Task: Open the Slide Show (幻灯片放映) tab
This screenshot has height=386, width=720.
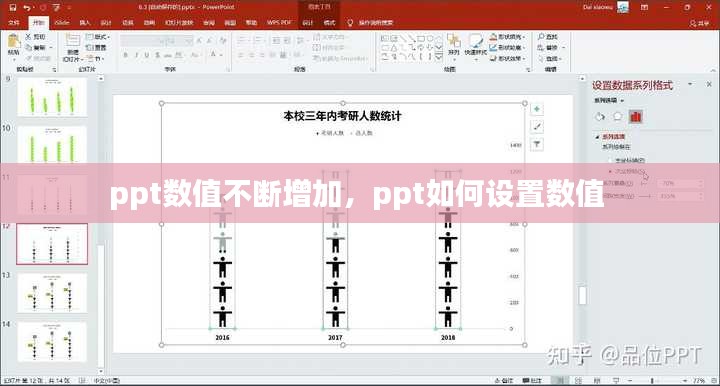Action: pos(179,22)
